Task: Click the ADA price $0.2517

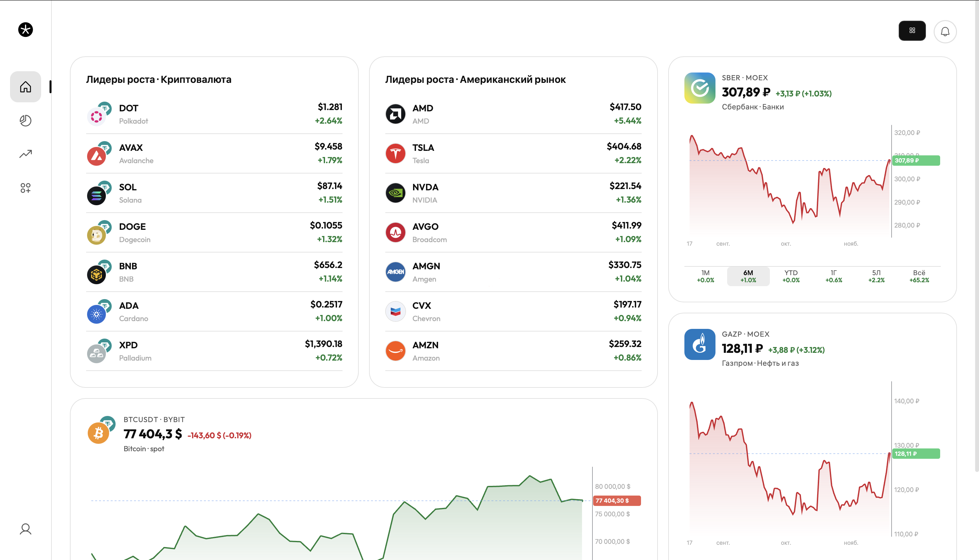Action: [326, 304]
